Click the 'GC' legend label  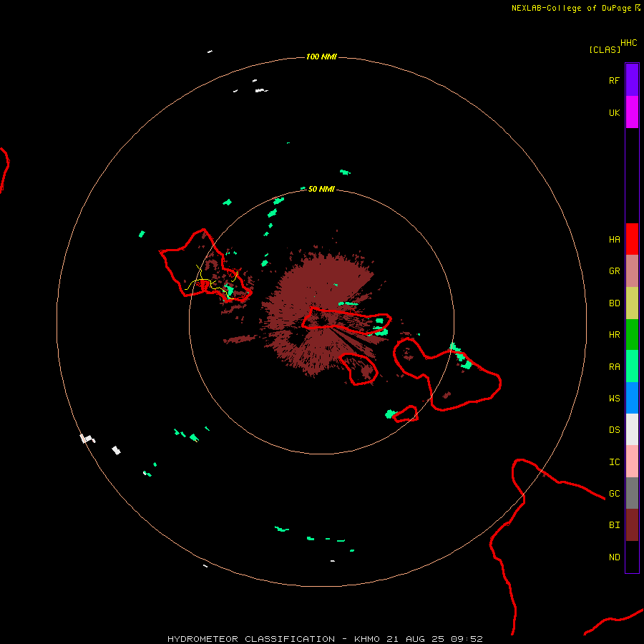click(x=614, y=494)
